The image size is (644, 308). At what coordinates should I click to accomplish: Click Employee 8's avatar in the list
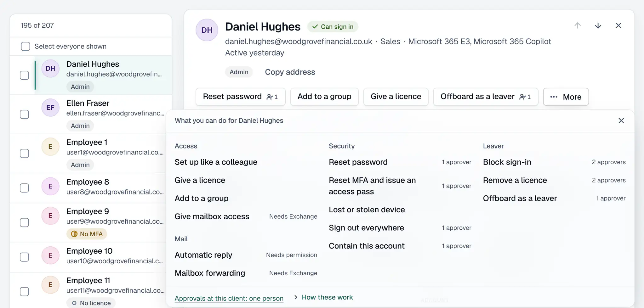[x=50, y=186]
